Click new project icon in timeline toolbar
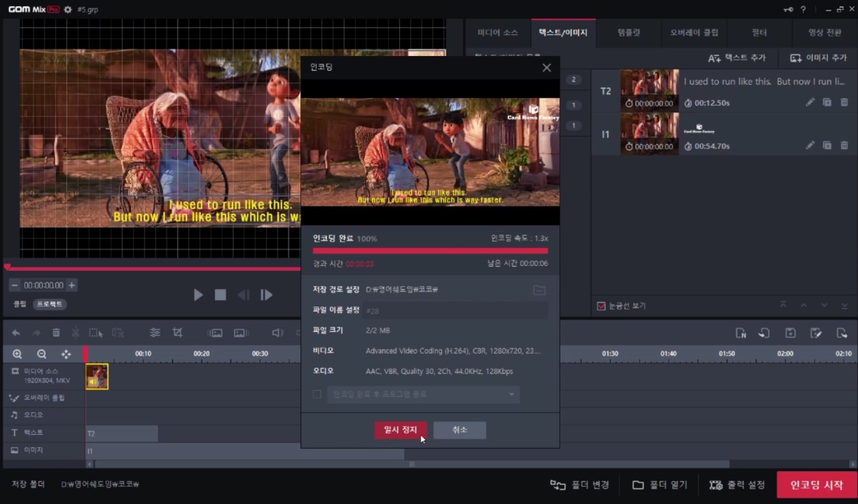The width and height of the screenshot is (858, 504). [741, 333]
